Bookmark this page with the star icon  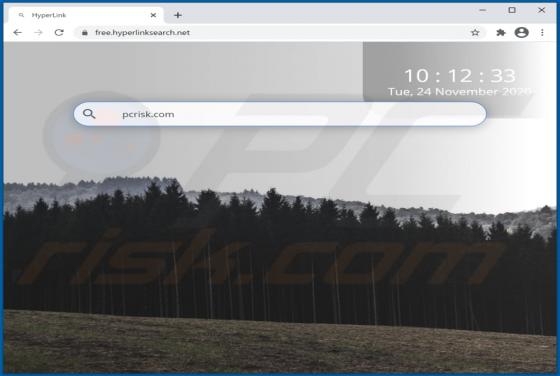point(475,32)
